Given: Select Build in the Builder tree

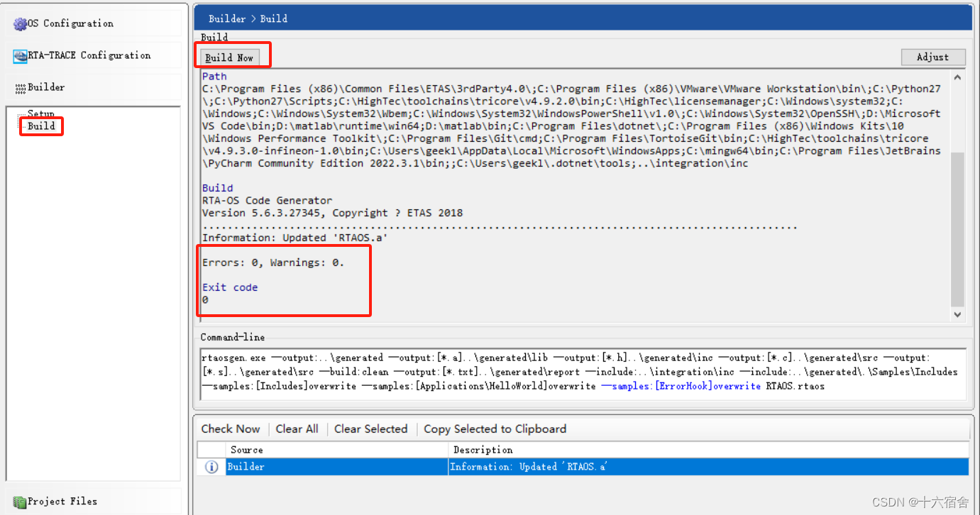Looking at the screenshot, I should coord(42,126).
